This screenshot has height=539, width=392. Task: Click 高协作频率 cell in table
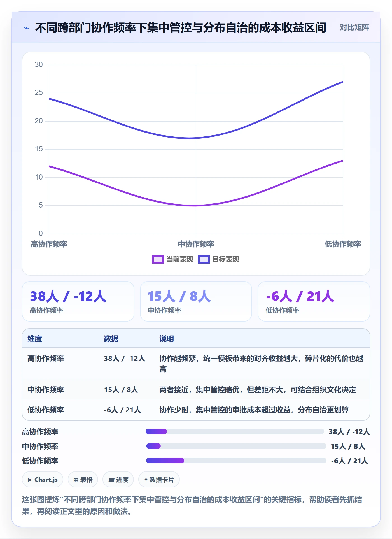[46, 358]
